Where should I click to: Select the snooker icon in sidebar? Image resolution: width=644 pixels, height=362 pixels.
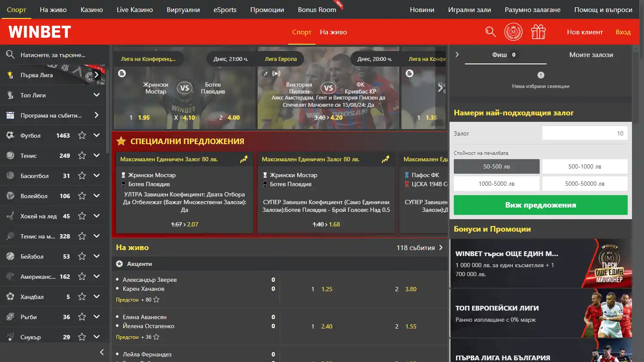tap(10, 337)
